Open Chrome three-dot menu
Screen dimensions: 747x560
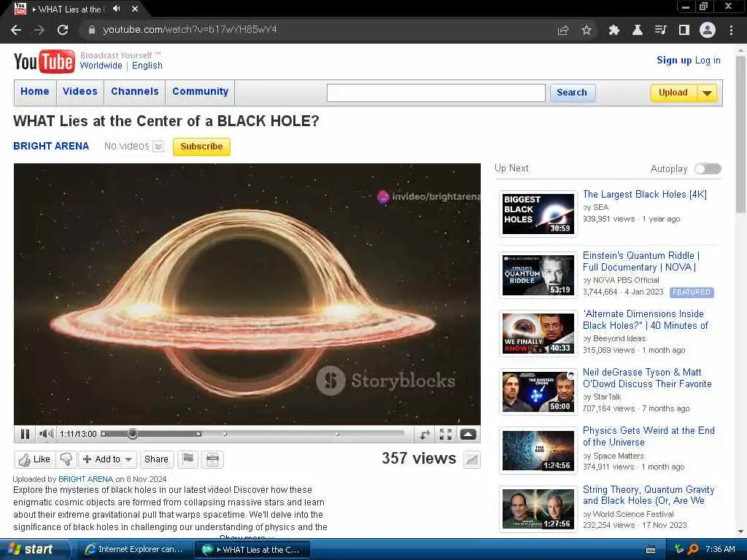pos(731,30)
